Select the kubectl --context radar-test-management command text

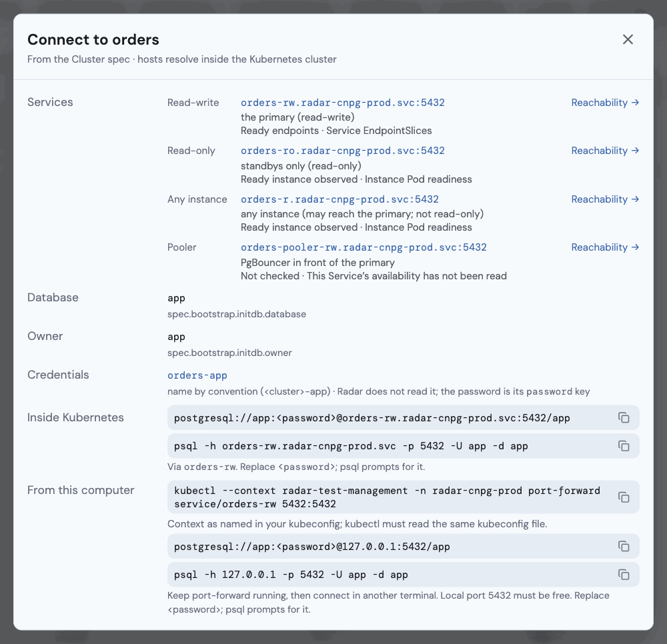click(387, 497)
